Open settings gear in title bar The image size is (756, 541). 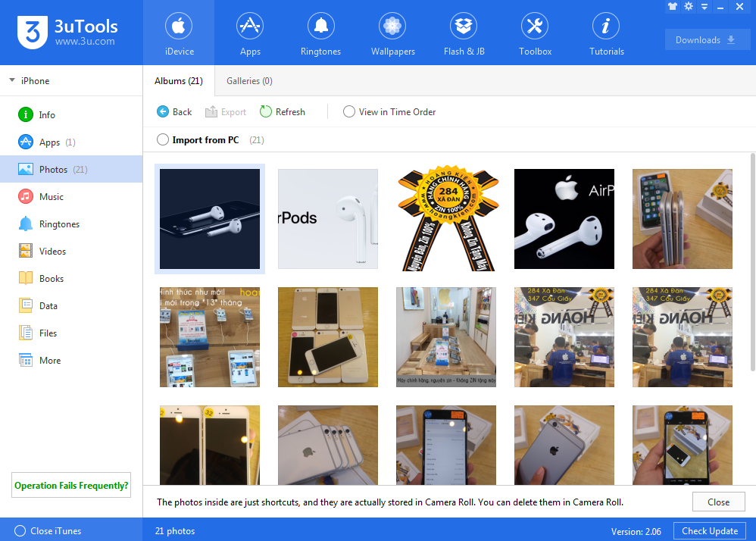tap(689, 6)
